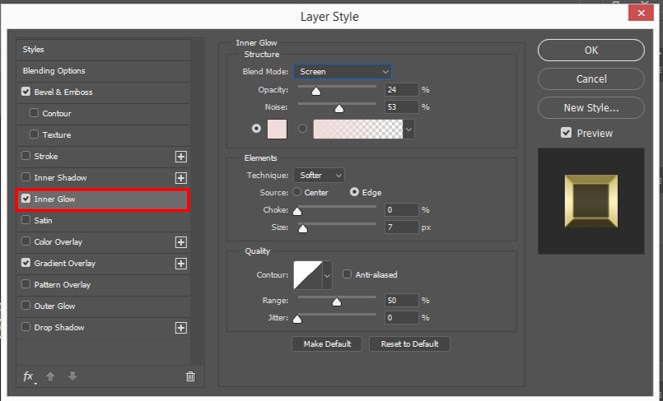Uncheck the Bevel & Emboss checkbox
The height and width of the screenshot is (401, 663).
26,92
